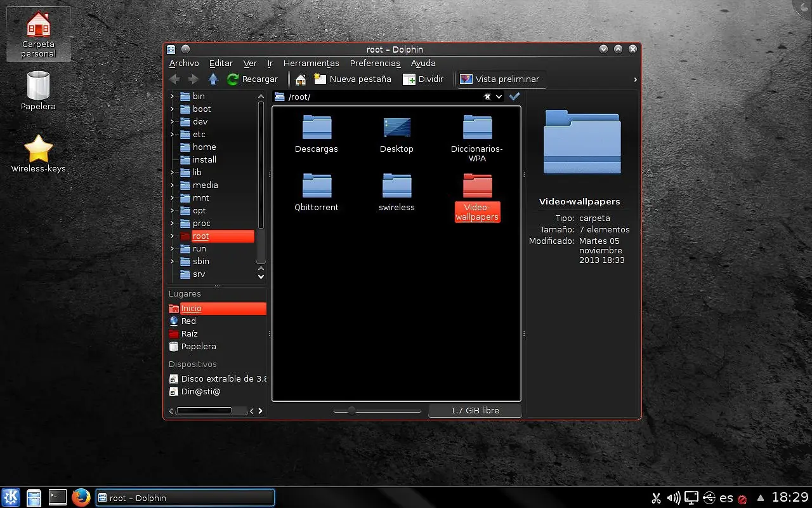Open the Ir menu
Viewport: 812px width, 508px height.
(x=270, y=63)
